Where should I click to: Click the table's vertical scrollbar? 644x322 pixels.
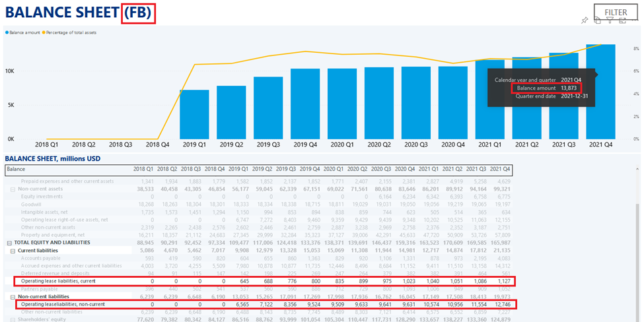point(638,264)
